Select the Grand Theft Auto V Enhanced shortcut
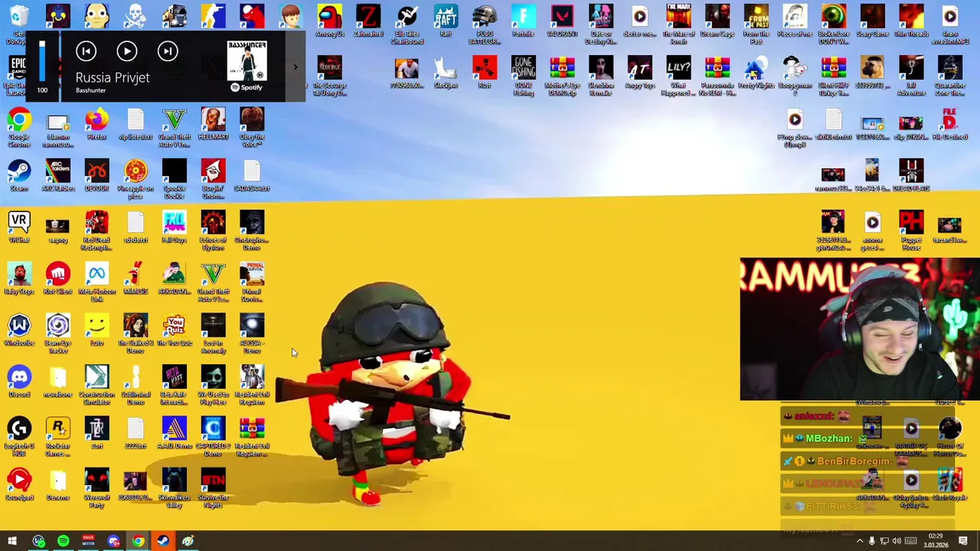The image size is (980, 551). 174,129
